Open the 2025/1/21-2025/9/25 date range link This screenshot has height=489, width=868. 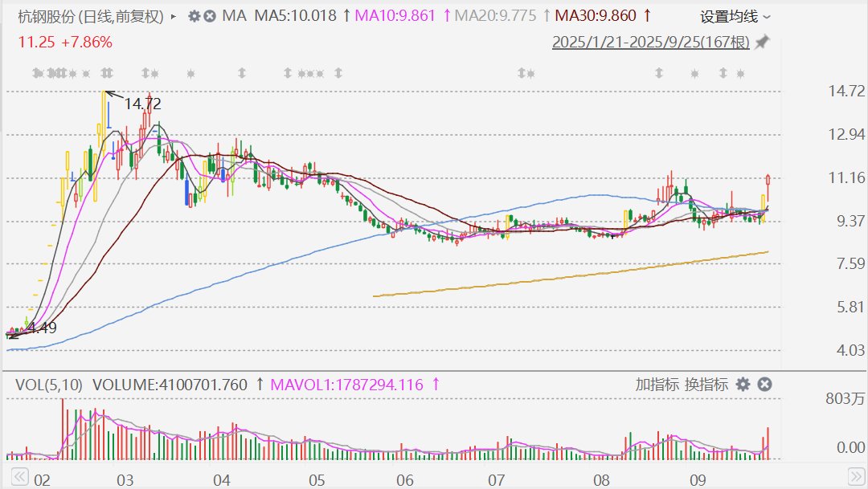(x=650, y=43)
